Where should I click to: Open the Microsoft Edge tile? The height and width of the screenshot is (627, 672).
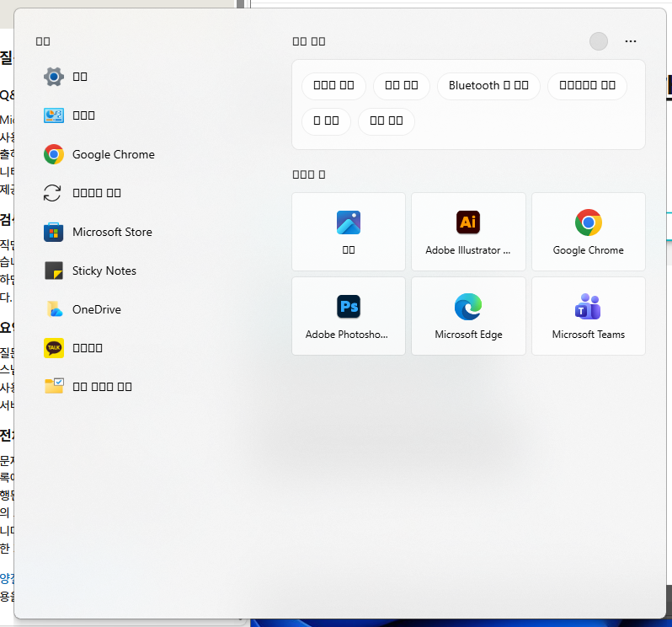(468, 316)
